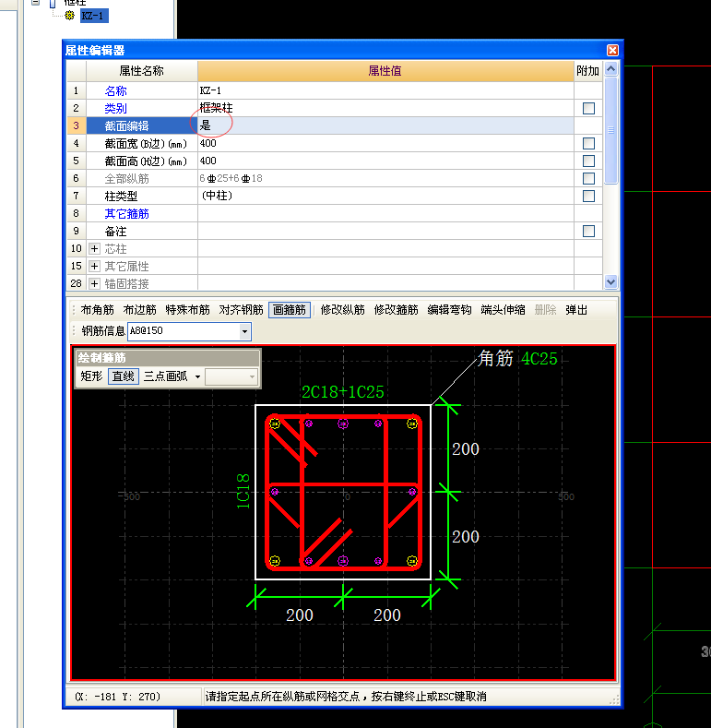Click the 画箍筋 toolbar button
The height and width of the screenshot is (728, 711).
(290, 310)
